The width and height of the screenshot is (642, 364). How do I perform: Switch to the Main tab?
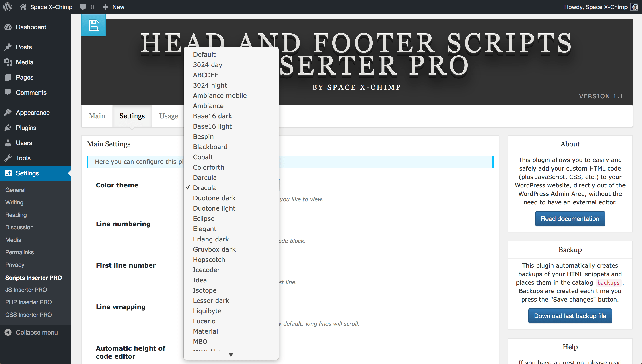[97, 115]
